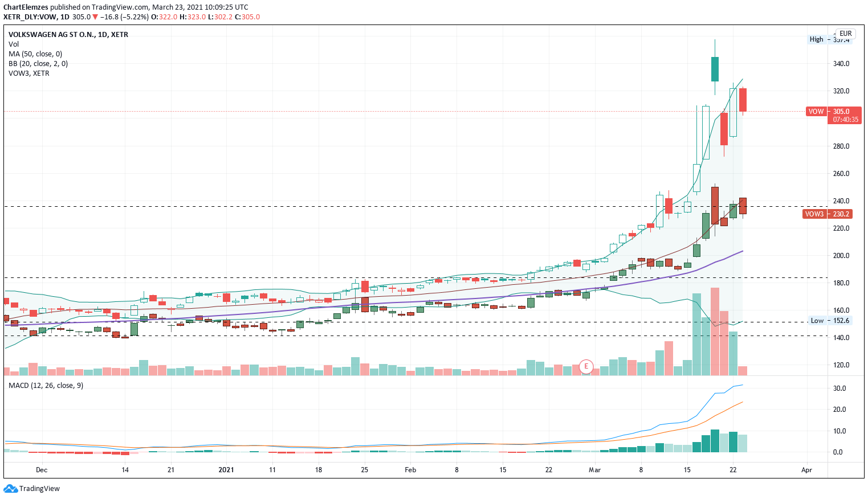Click the Low 152.6 price marker
This screenshot has width=868, height=499.
[x=830, y=321]
